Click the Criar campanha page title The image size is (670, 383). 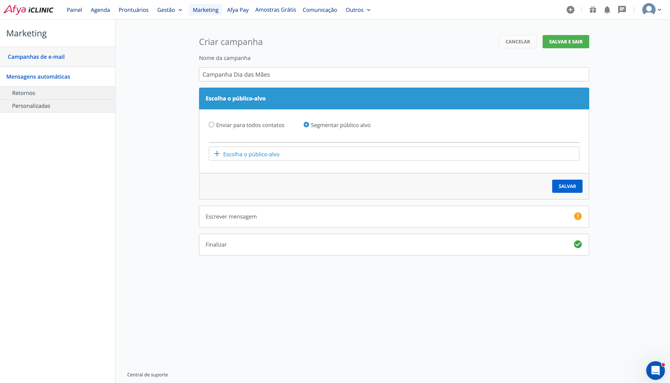pyautogui.click(x=231, y=42)
